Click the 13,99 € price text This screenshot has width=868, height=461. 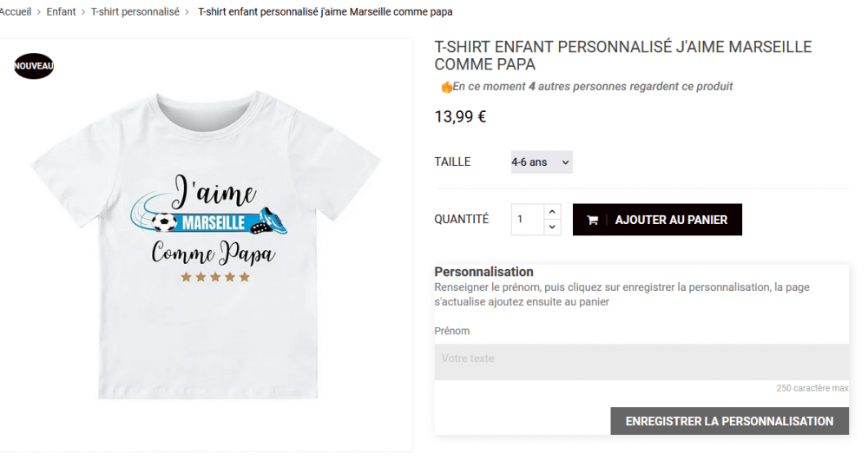tap(460, 117)
